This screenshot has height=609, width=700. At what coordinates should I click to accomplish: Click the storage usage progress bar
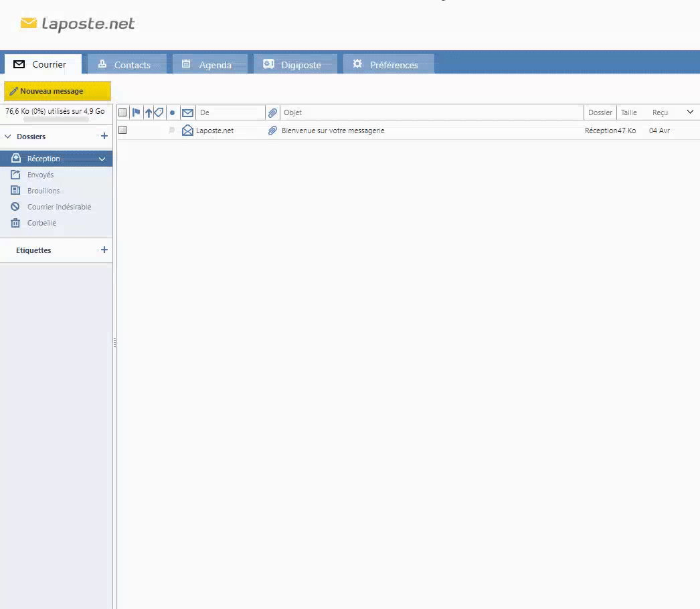(56, 120)
